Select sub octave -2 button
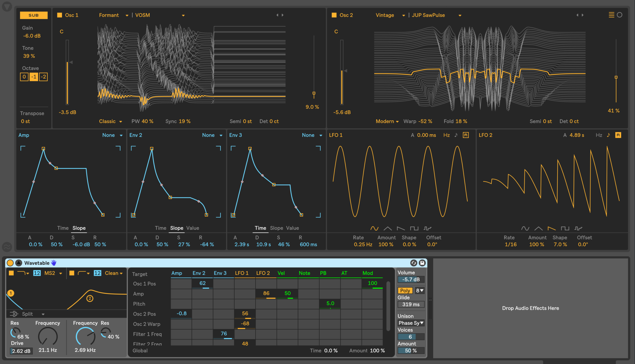The height and width of the screenshot is (364, 635). coord(43,77)
